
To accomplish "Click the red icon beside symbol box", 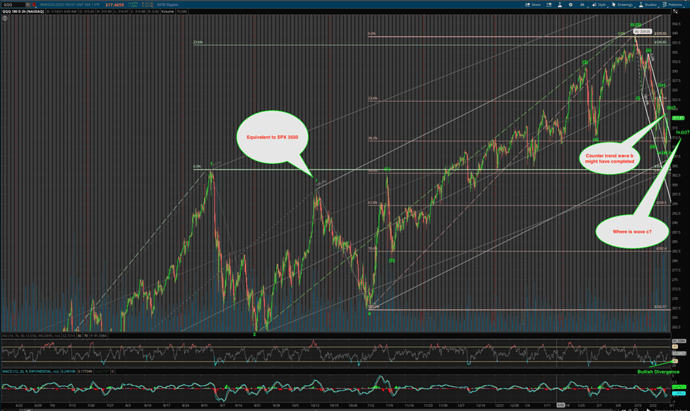I will click(34, 4).
